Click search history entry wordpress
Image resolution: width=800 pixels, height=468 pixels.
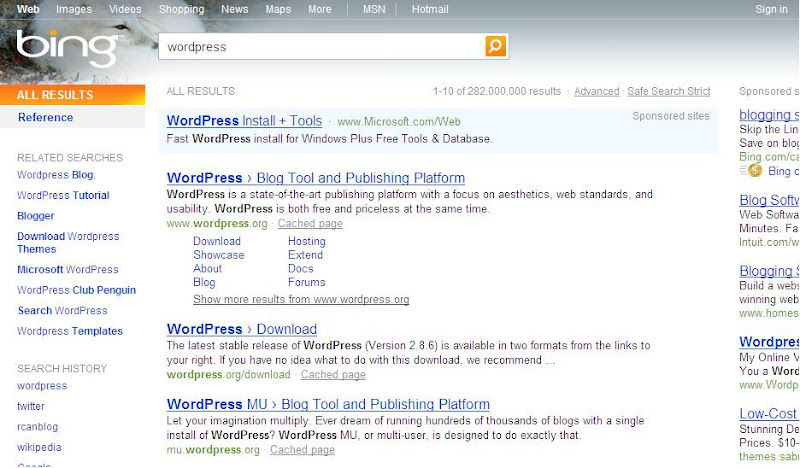(x=42, y=386)
